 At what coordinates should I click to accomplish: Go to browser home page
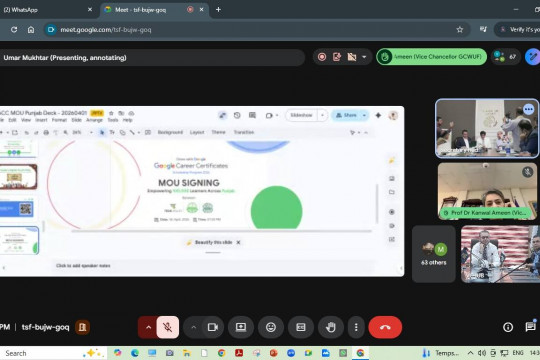(31, 30)
